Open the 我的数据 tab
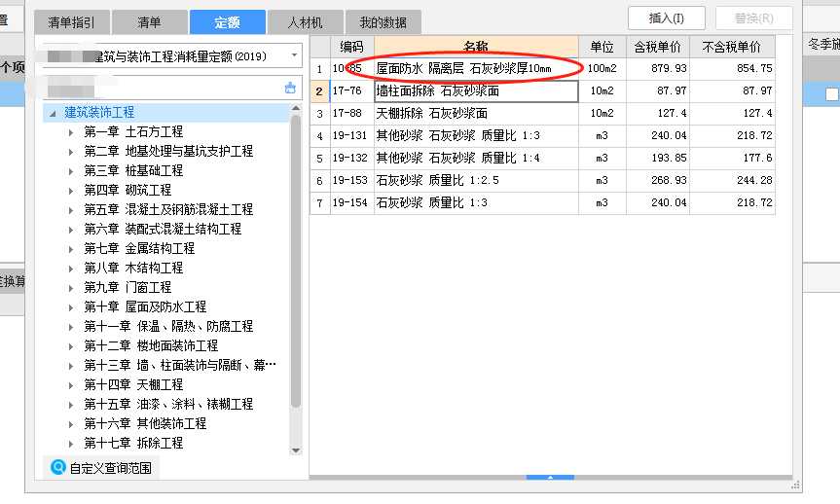 (383, 22)
